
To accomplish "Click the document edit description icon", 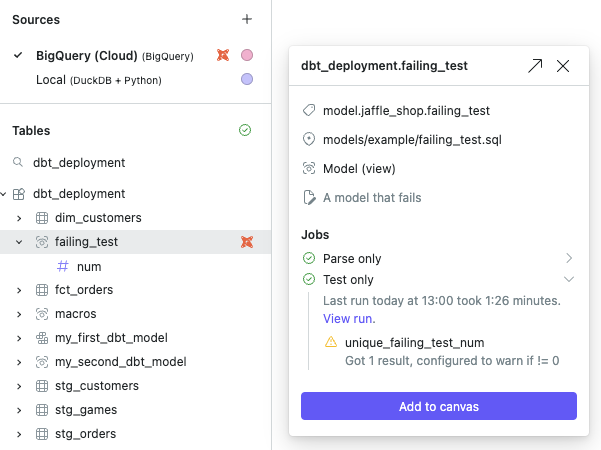I will click(x=309, y=197).
